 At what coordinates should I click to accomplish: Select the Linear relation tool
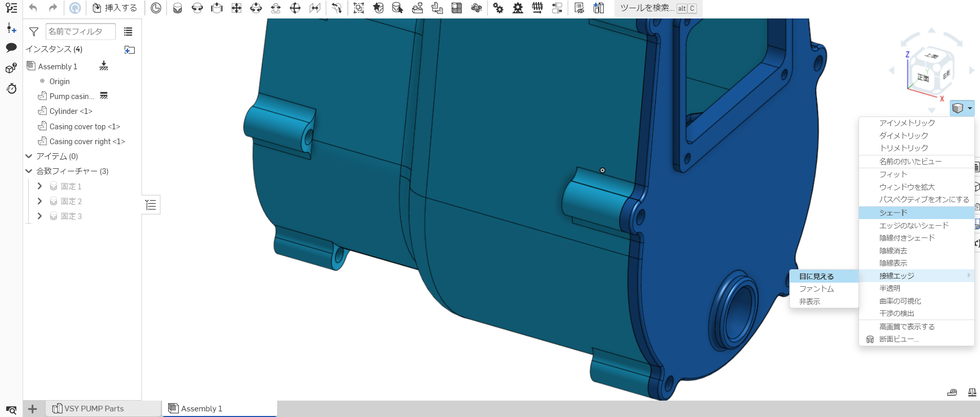tap(557, 8)
